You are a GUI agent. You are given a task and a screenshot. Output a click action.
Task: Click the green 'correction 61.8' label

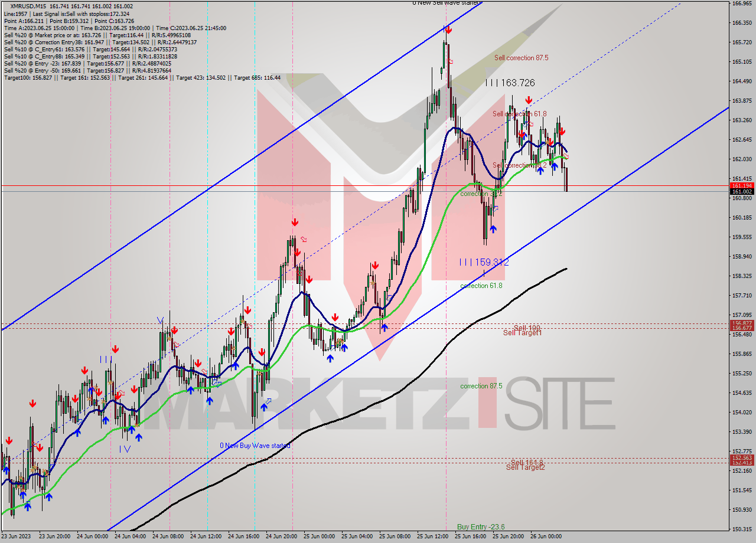point(481,286)
